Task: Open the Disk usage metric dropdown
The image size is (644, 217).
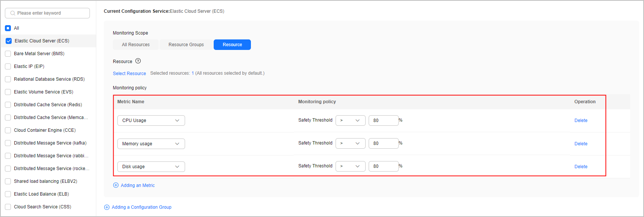Action: 151,167
